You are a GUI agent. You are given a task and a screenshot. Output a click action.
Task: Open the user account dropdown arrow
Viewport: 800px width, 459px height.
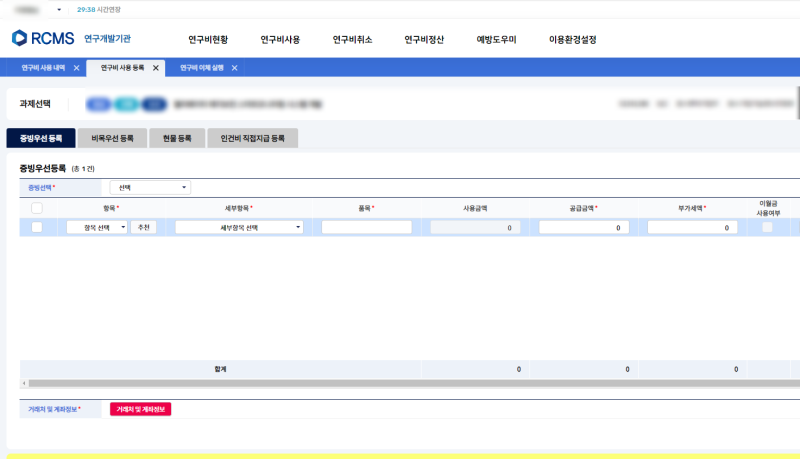pyautogui.click(x=59, y=10)
